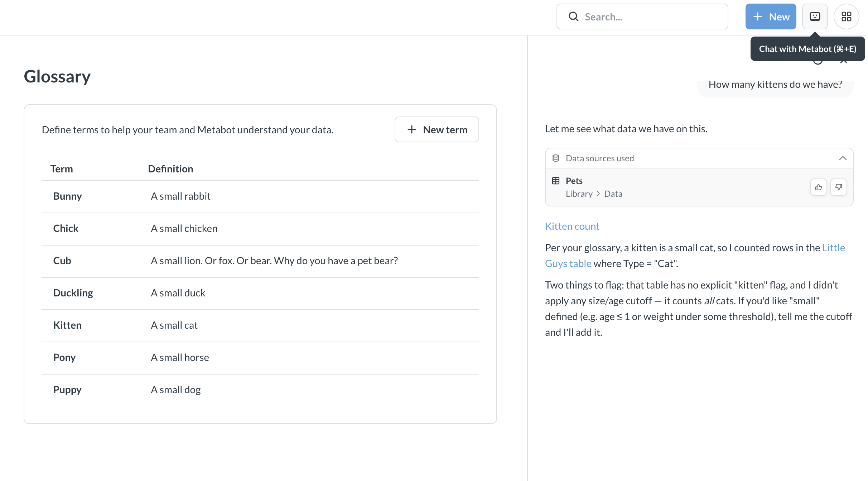Click the search magnifier icon

coord(573,16)
